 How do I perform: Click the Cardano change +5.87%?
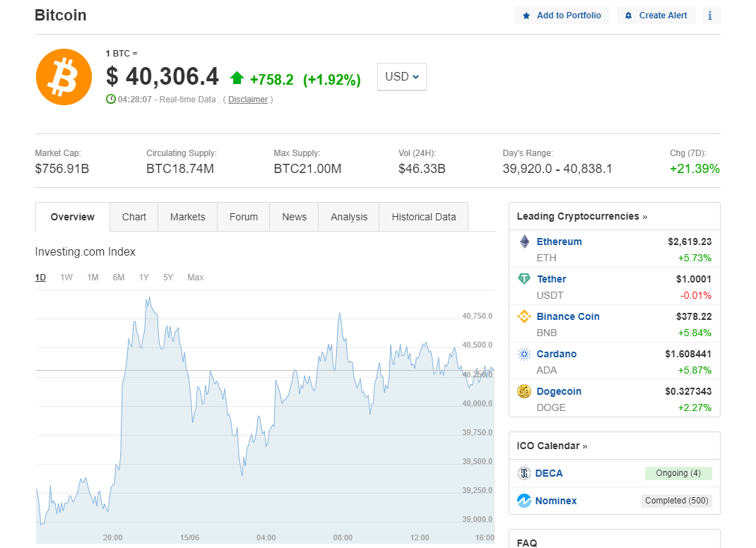[x=695, y=370]
